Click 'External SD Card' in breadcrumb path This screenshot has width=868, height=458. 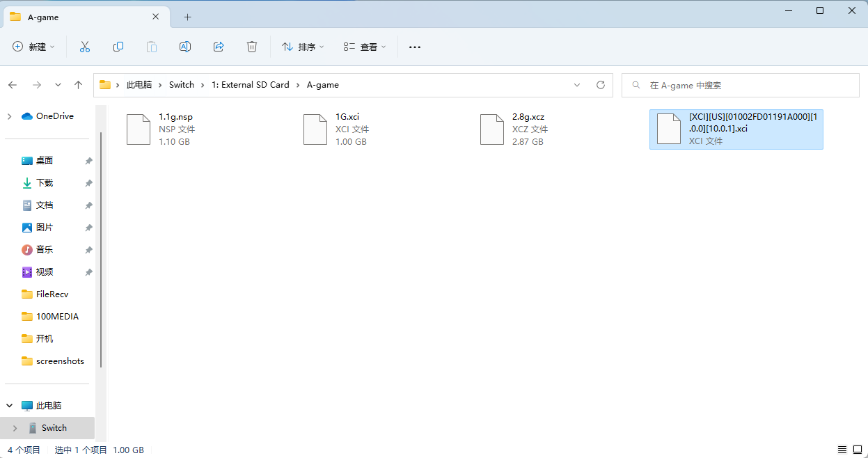point(250,85)
